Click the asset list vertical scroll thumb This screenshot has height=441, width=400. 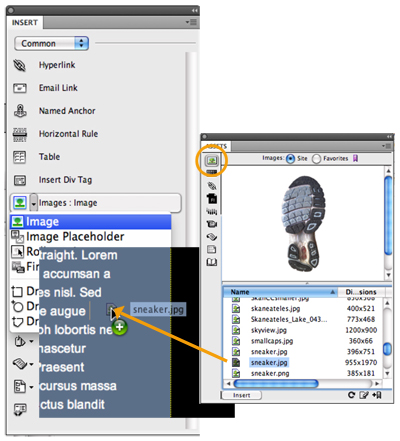[387, 349]
